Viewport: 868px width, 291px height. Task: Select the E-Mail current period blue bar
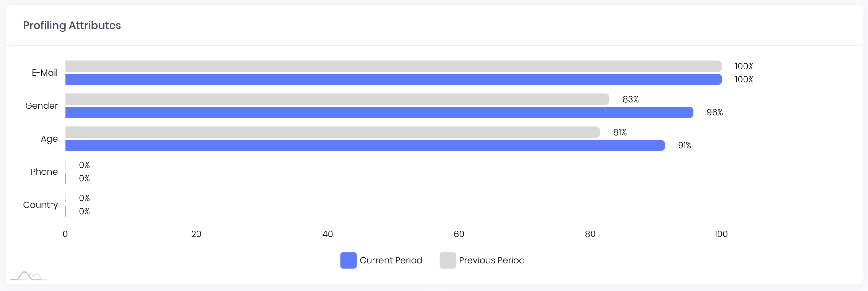pyautogui.click(x=393, y=79)
